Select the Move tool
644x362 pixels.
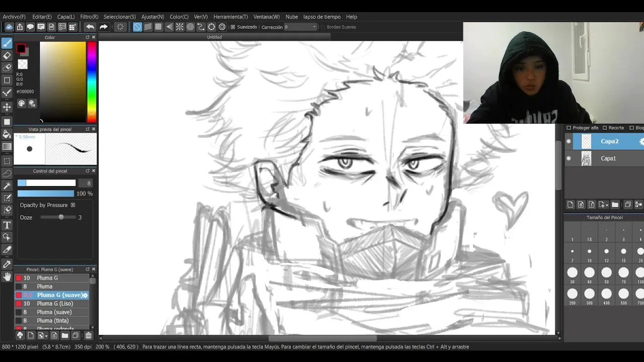click(7, 107)
